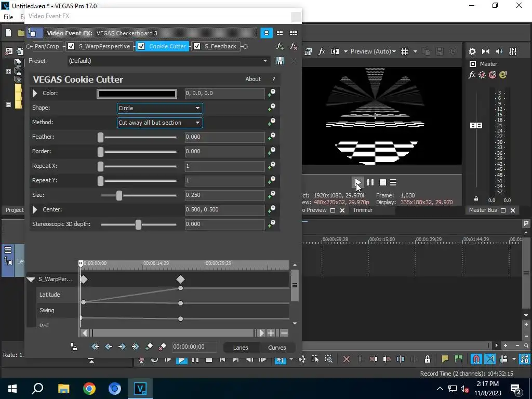Expand the Center parameter triangle
The image size is (532, 399).
35,209
